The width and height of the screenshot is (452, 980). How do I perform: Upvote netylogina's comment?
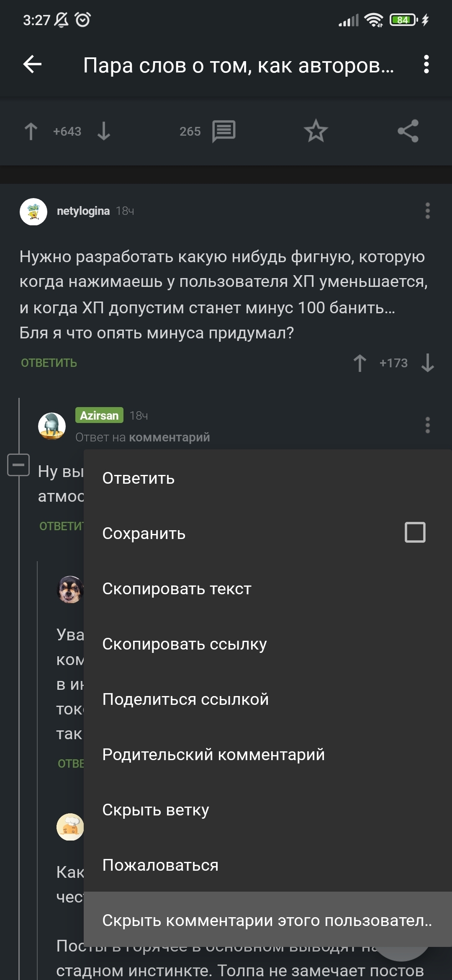tap(360, 363)
